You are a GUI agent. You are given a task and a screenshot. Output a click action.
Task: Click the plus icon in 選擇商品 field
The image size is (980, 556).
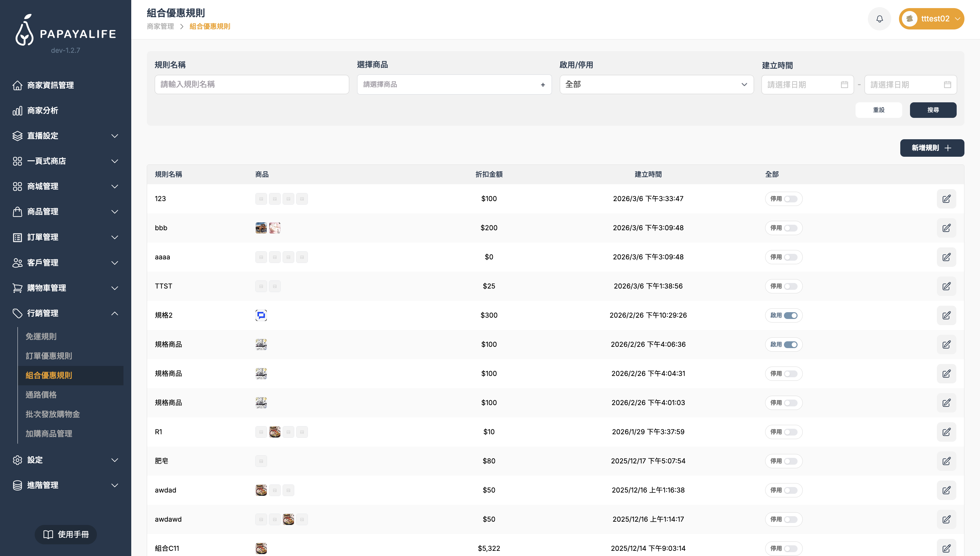click(542, 85)
